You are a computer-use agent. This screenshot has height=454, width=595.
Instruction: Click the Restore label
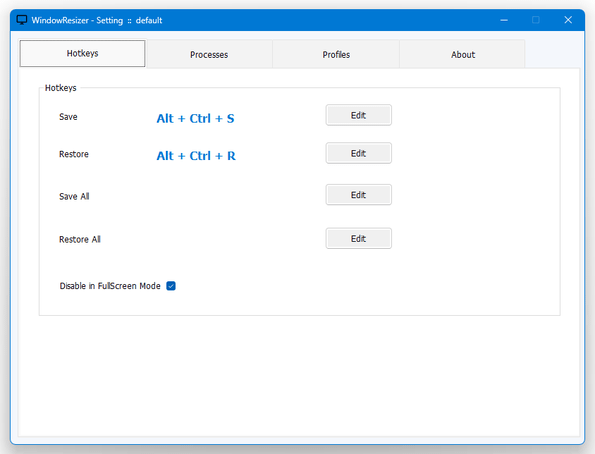(74, 154)
